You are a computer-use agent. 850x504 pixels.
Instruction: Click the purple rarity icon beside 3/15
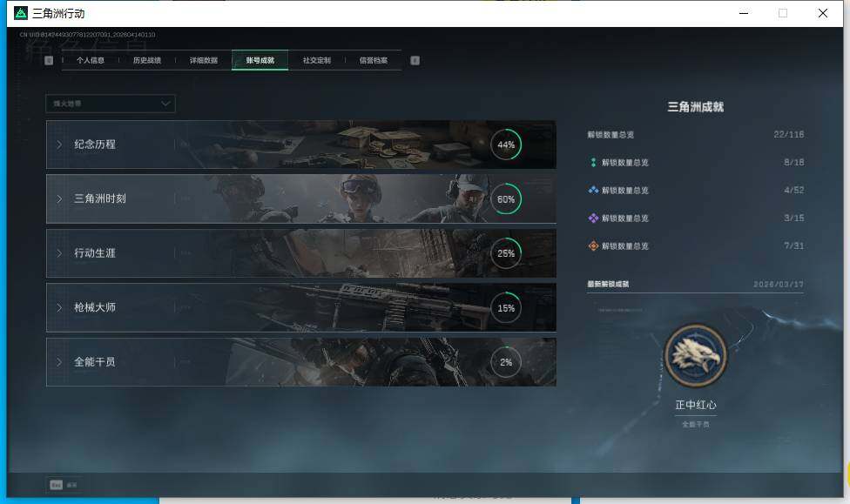(x=593, y=218)
